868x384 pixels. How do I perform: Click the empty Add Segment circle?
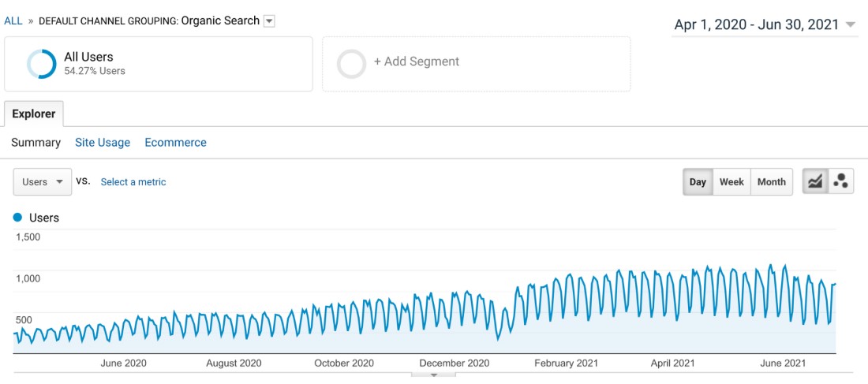[351, 64]
